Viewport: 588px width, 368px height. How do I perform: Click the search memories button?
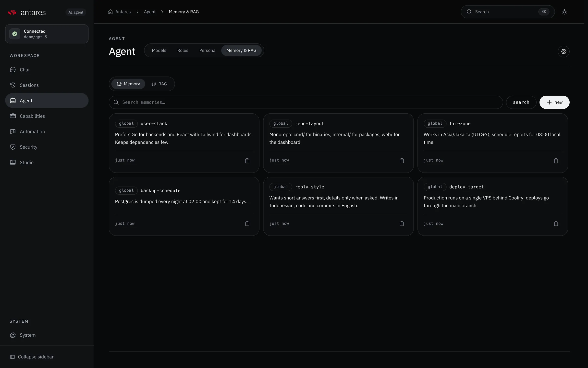point(521,102)
